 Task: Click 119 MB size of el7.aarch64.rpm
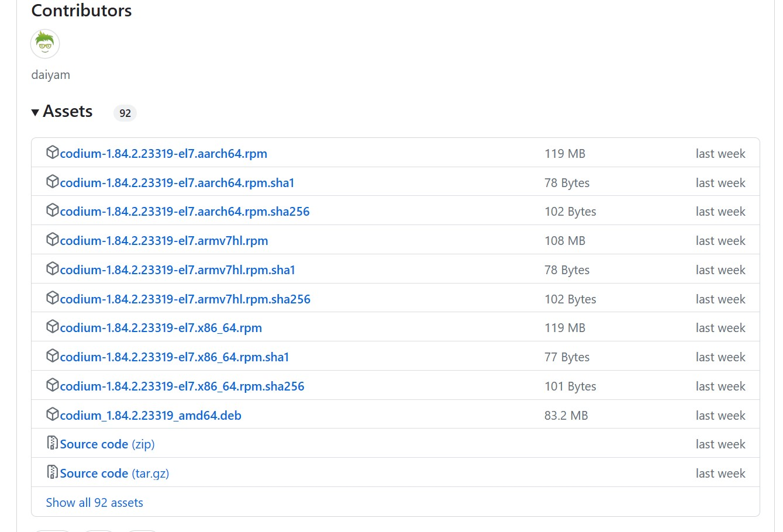(x=565, y=154)
